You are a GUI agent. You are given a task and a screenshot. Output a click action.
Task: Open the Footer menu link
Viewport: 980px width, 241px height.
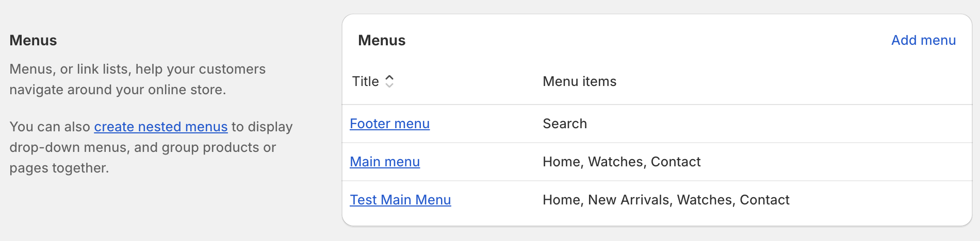[x=389, y=124]
